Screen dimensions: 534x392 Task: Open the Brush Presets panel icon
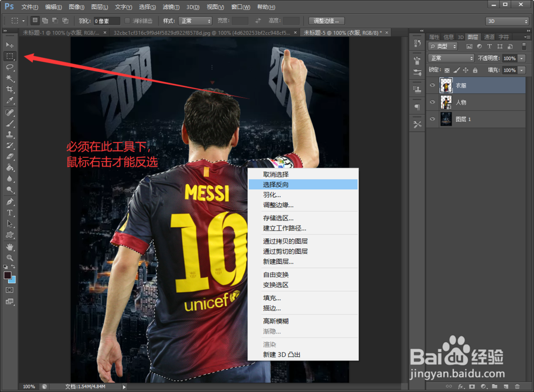[x=417, y=61]
